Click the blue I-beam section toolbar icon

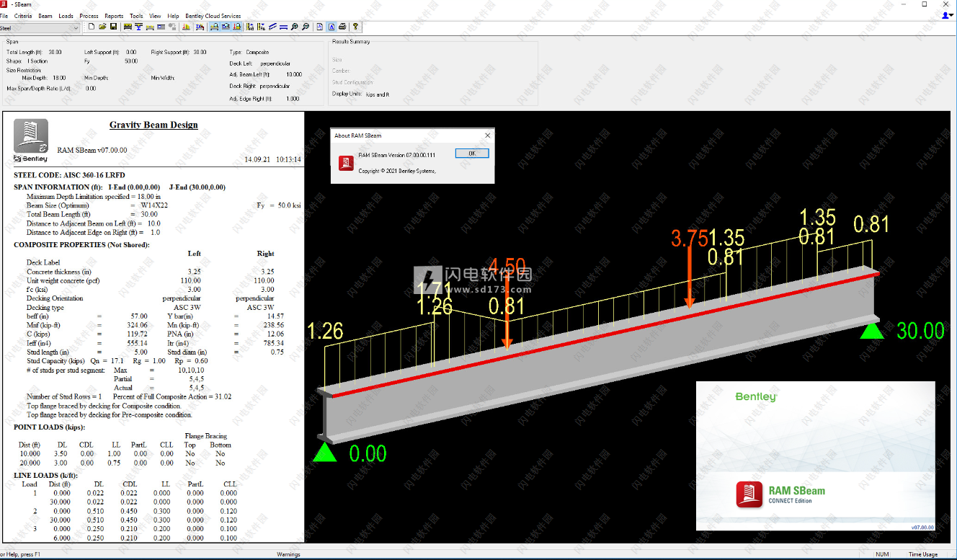click(138, 27)
